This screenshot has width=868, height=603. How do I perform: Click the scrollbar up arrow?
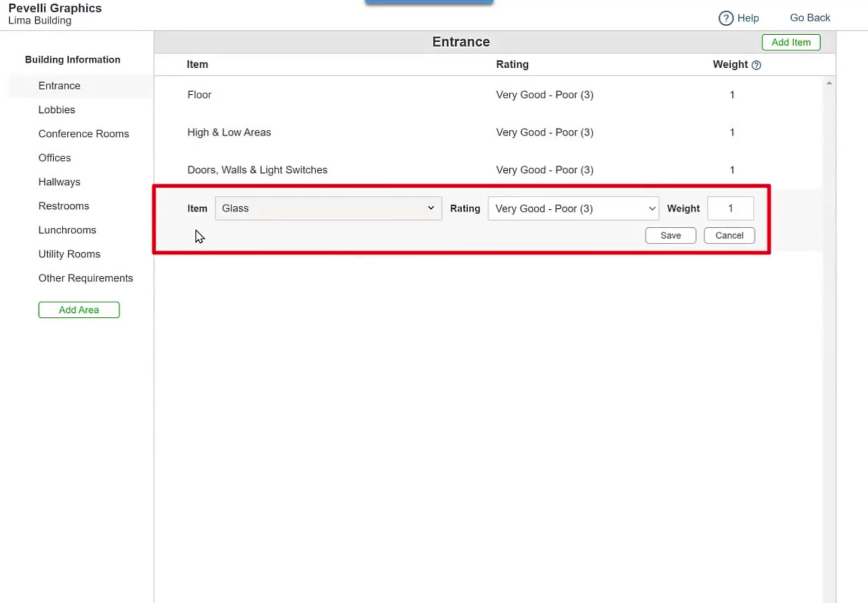pos(829,83)
